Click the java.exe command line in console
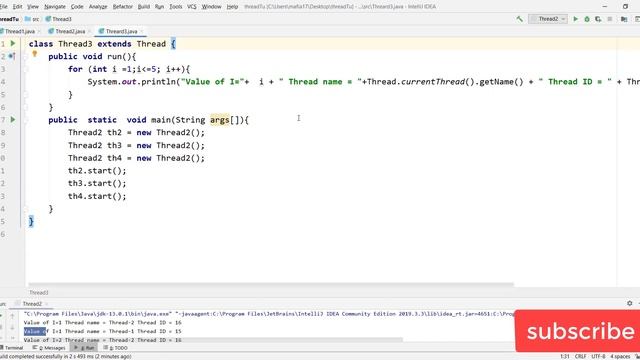This screenshot has height=360, width=640. pyautogui.click(x=269, y=314)
